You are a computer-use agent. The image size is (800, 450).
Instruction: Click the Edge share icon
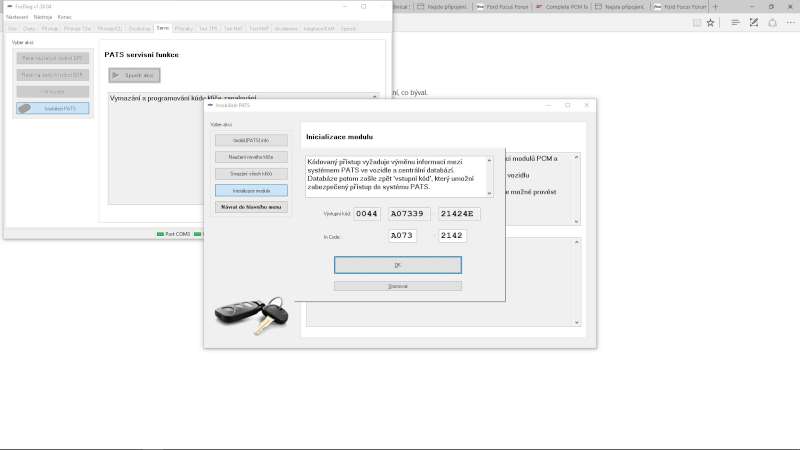click(771, 22)
